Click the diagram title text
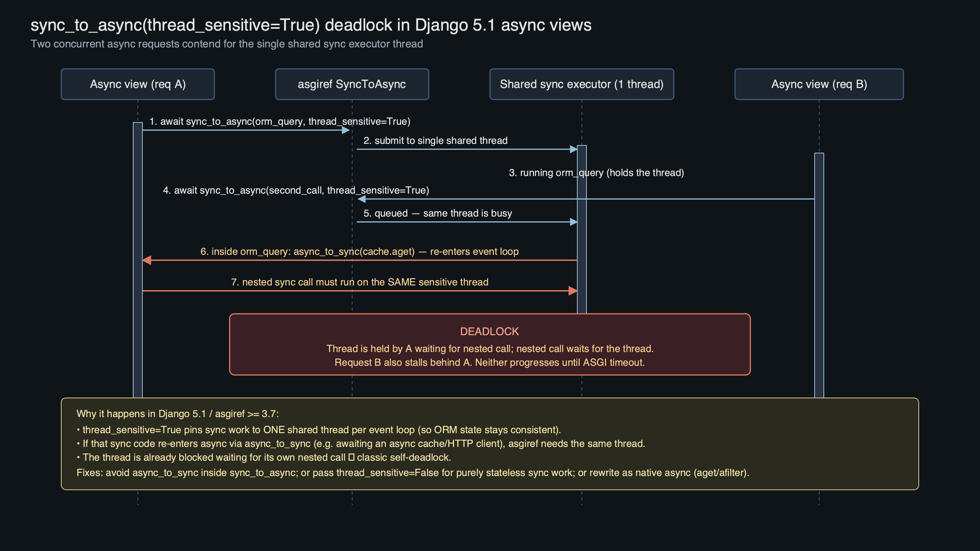This screenshot has width=980, height=551. click(311, 26)
